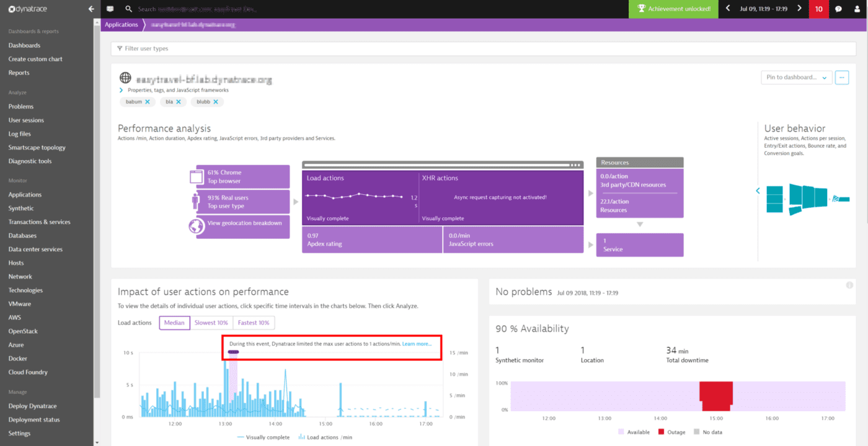
Task: Switch to the Slowest 10% view
Action: [x=211, y=323]
